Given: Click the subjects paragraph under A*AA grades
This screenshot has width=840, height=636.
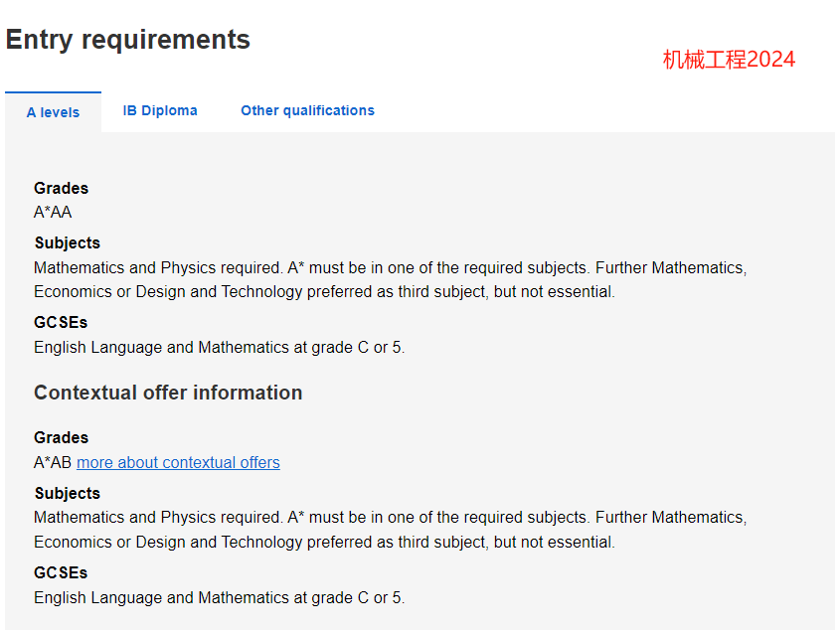Looking at the screenshot, I should tap(390, 279).
